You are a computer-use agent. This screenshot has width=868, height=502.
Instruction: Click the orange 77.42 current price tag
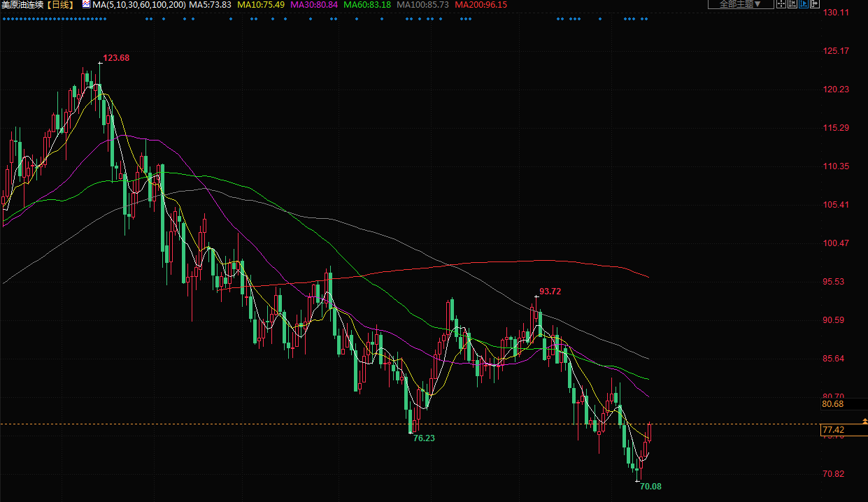(833, 430)
